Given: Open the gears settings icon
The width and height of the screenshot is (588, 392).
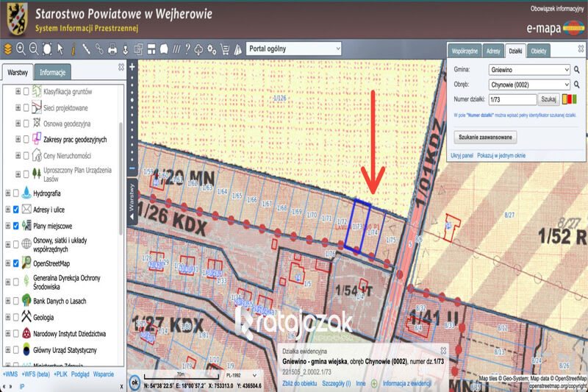Looking at the screenshot, I should click(212, 49).
